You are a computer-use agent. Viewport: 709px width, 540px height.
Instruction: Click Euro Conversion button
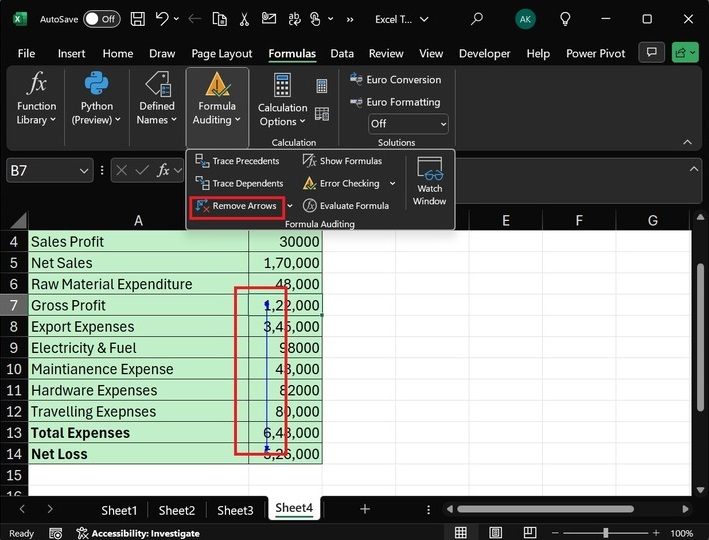click(x=395, y=80)
